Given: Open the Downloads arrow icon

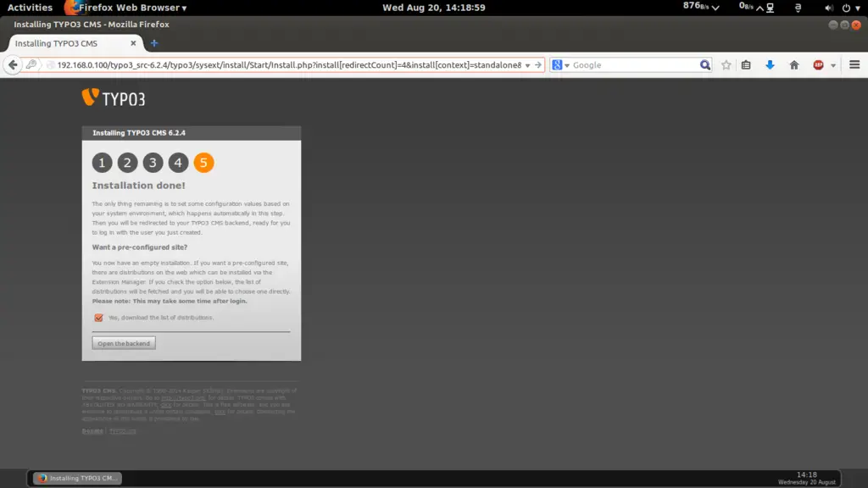Looking at the screenshot, I should [770, 65].
